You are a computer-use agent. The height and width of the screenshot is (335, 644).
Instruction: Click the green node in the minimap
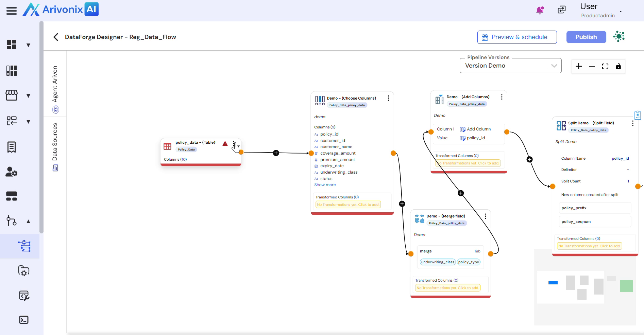pyautogui.click(x=626, y=286)
